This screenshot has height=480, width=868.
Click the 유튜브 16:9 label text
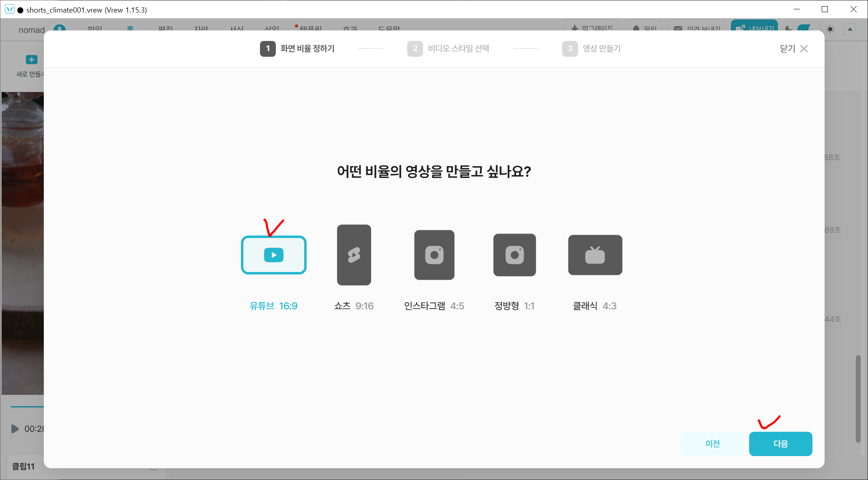coord(273,306)
